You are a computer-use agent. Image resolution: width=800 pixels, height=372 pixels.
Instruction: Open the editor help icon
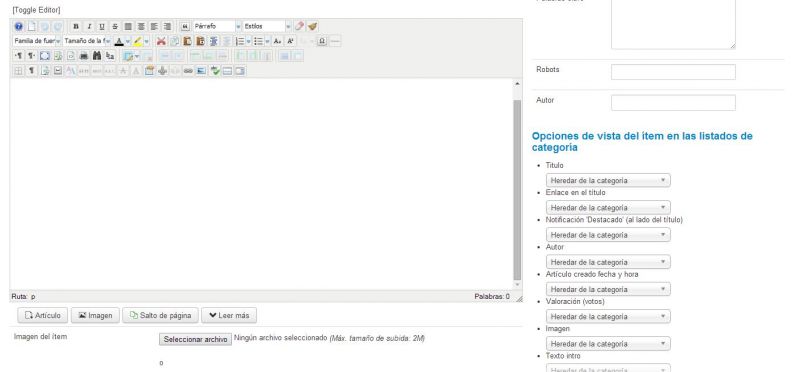(x=18, y=27)
